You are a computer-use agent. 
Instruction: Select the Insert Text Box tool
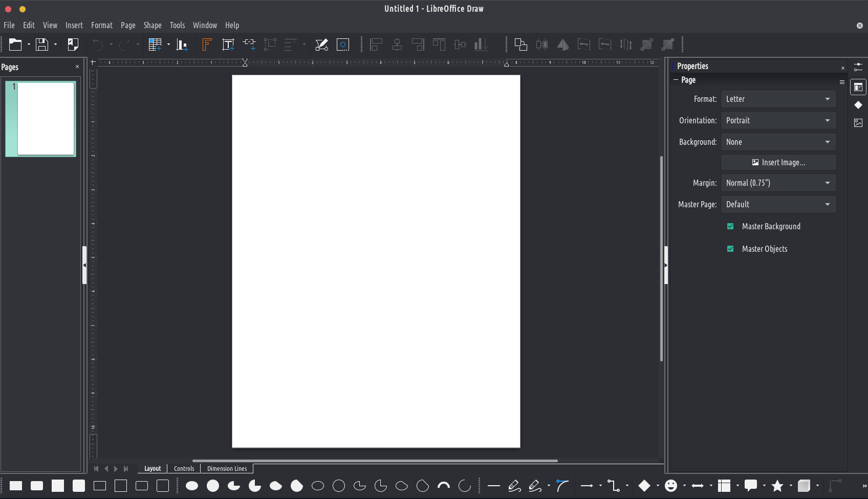tap(228, 45)
